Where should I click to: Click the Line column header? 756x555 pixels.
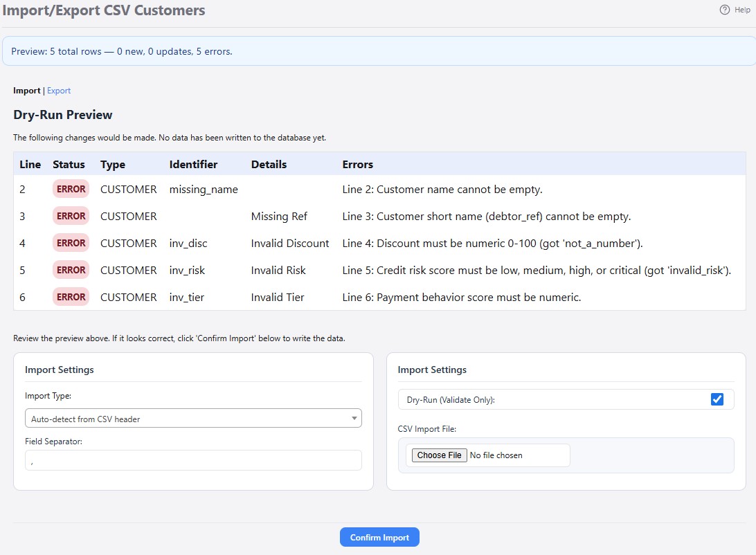pos(30,164)
